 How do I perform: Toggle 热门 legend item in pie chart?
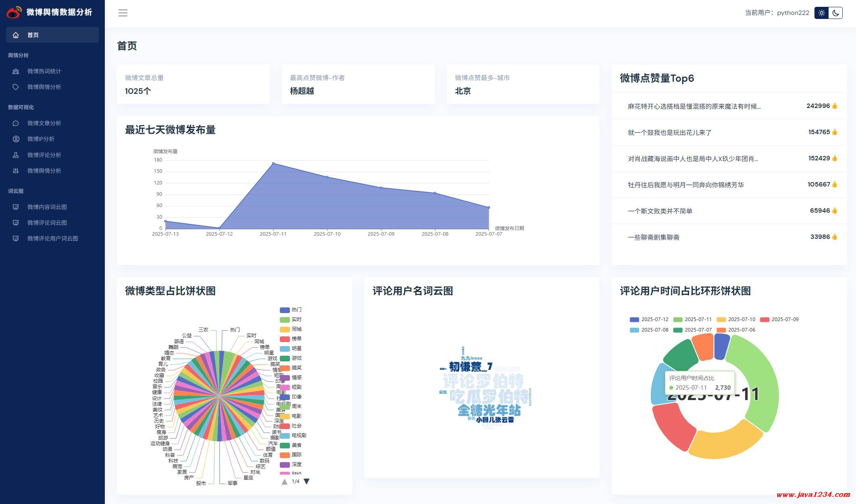click(x=290, y=310)
